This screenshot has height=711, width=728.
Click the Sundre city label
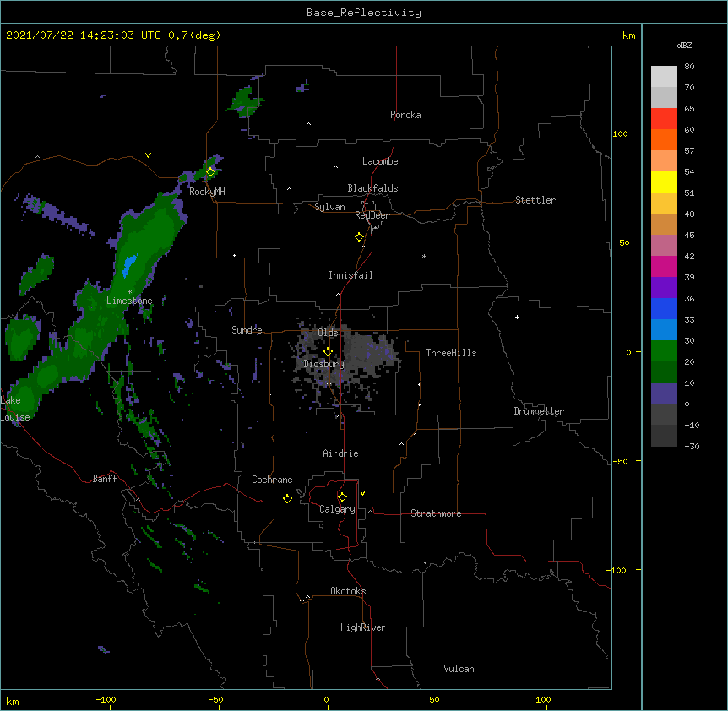pos(247,330)
